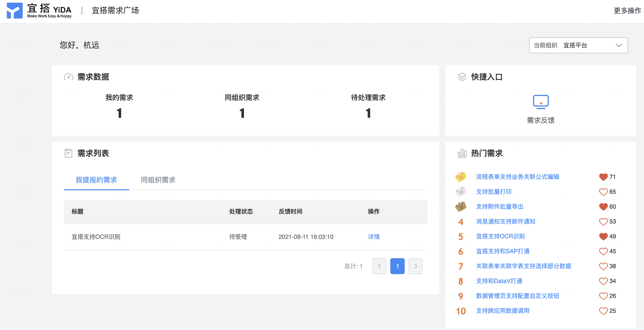Click page number 1 button
Viewport: 644px width, 330px height.
click(397, 266)
